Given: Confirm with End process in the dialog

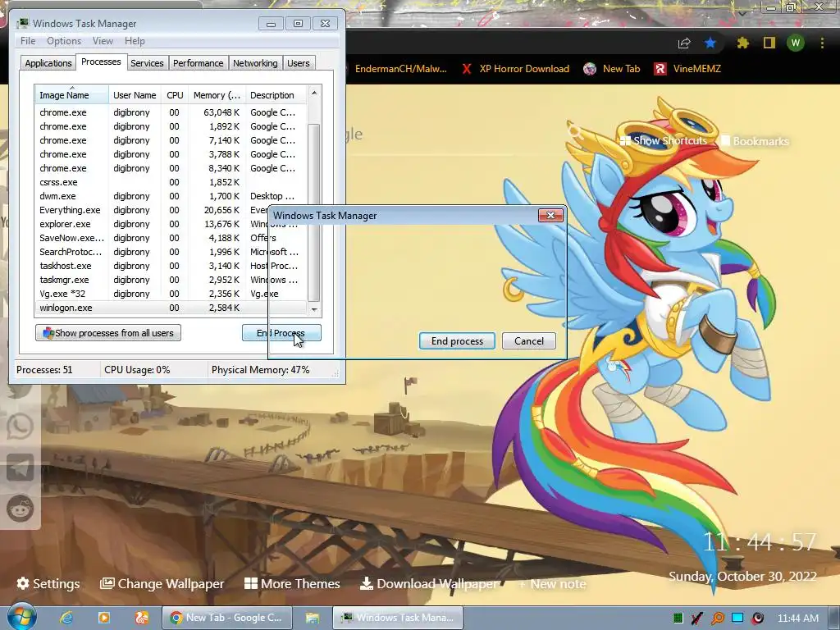Looking at the screenshot, I should pos(457,341).
